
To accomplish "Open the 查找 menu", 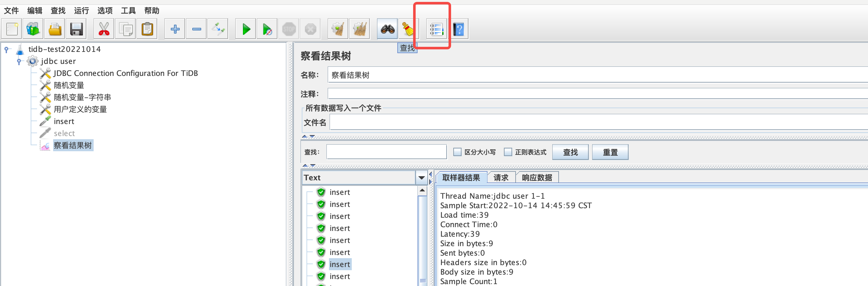I will click(58, 11).
